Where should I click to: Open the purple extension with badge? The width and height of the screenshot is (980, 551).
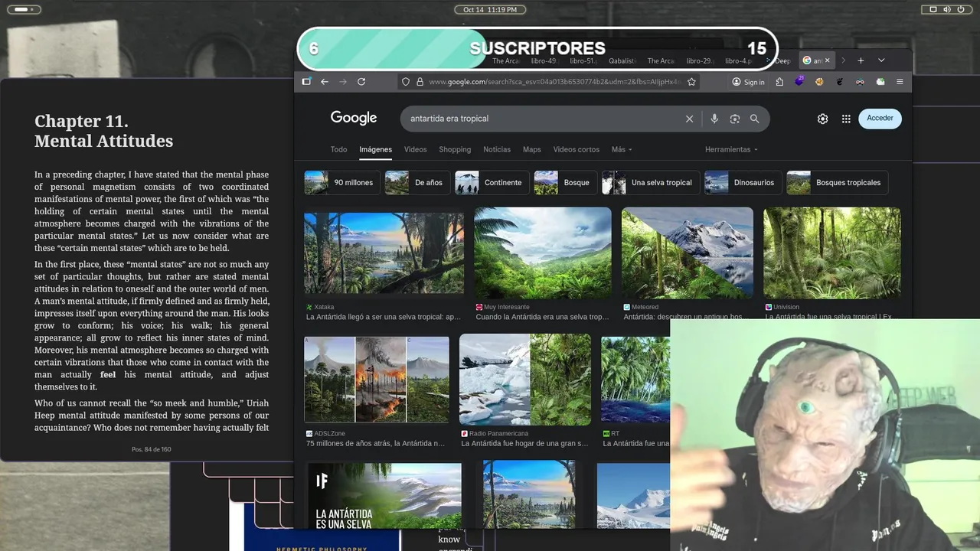(x=799, y=81)
